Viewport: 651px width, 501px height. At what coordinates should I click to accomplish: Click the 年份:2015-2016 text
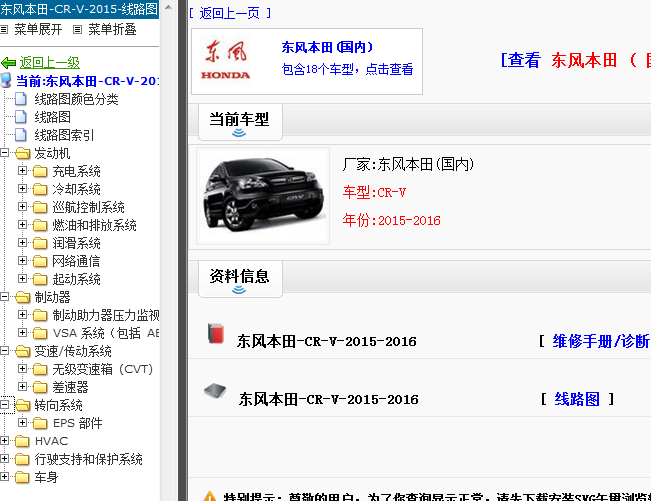point(392,220)
